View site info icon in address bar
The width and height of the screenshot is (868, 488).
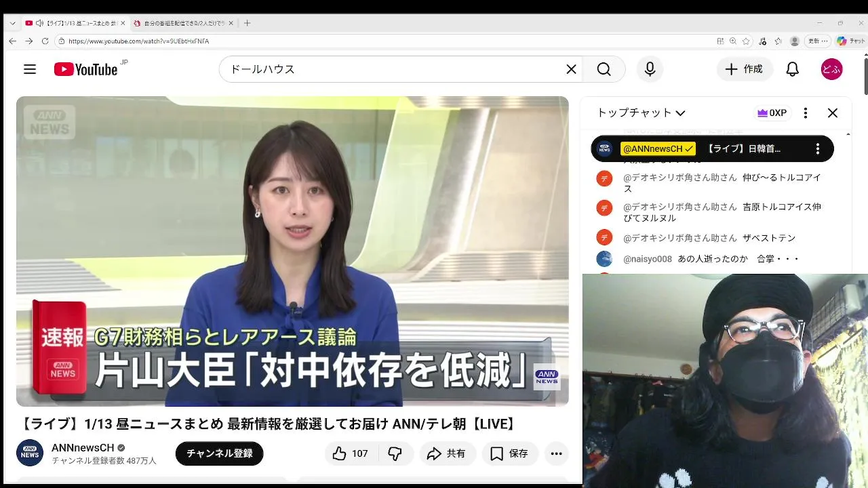62,41
